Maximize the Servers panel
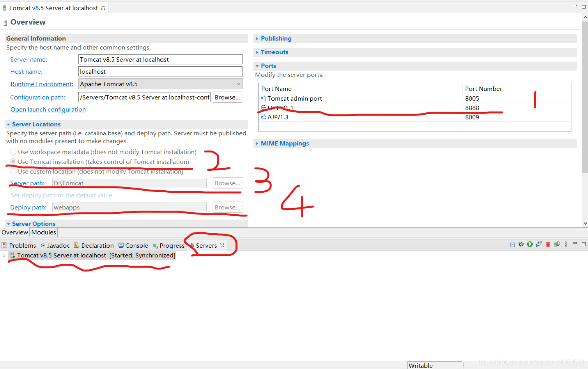The image size is (588, 369). click(584, 244)
